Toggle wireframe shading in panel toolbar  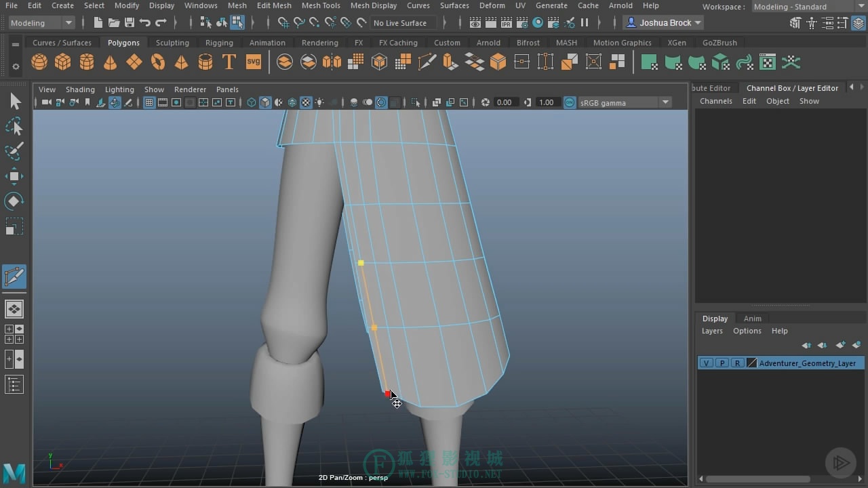[x=252, y=102]
